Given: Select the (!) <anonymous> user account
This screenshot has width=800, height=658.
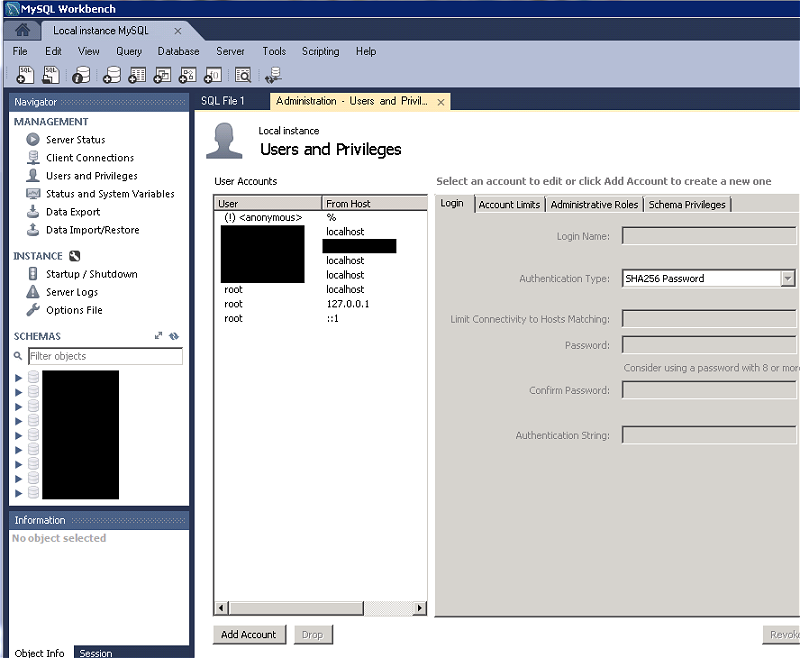Looking at the screenshot, I should pos(320,217).
